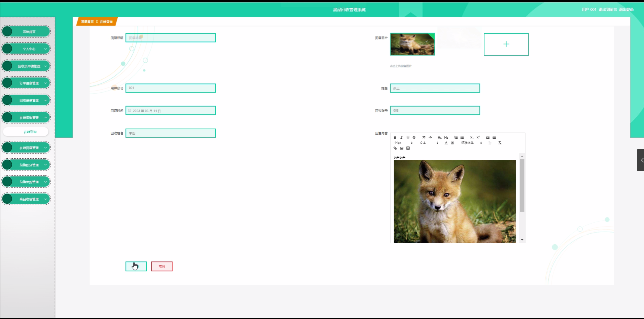Click the 回复标题 input field

point(170,38)
